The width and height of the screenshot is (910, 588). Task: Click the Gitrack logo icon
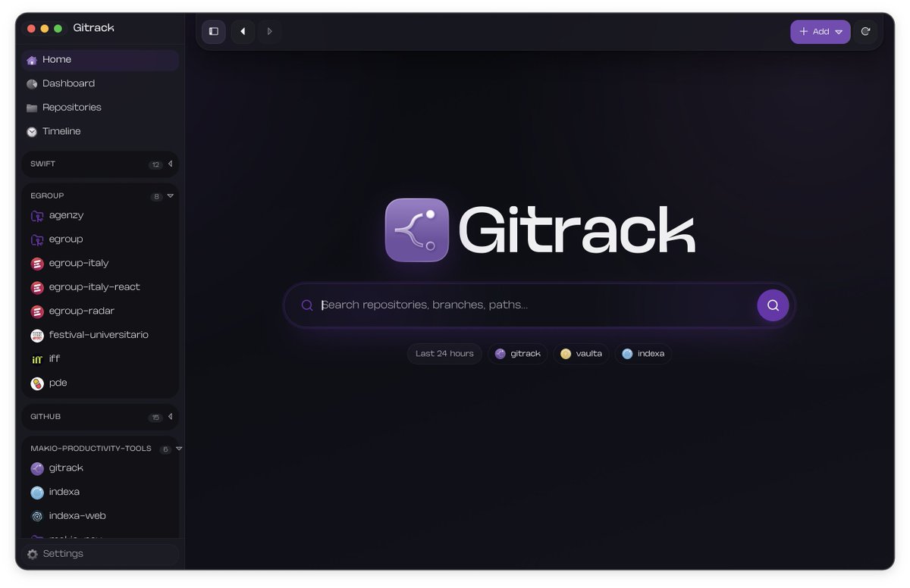click(x=417, y=230)
